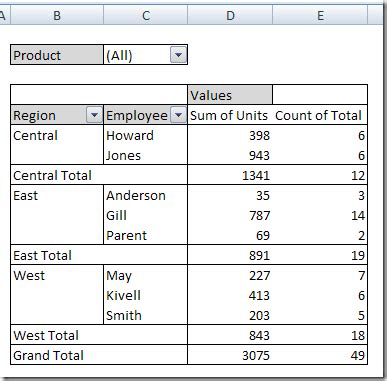The width and height of the screenshot is (387, 381).
Task: Click the East Total row label
Action: tap(99, 255)
